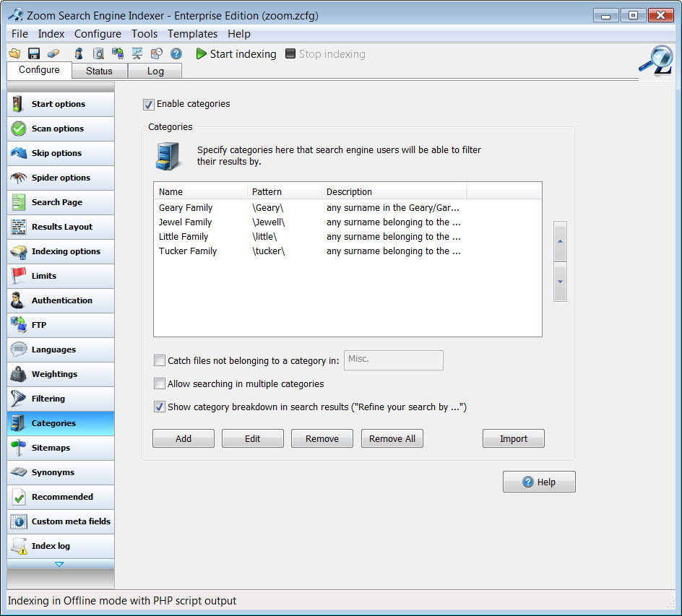The width and height of the screenshot is (682, 616).
Task: Open Authentication section
Action: (x=61, y=300)
